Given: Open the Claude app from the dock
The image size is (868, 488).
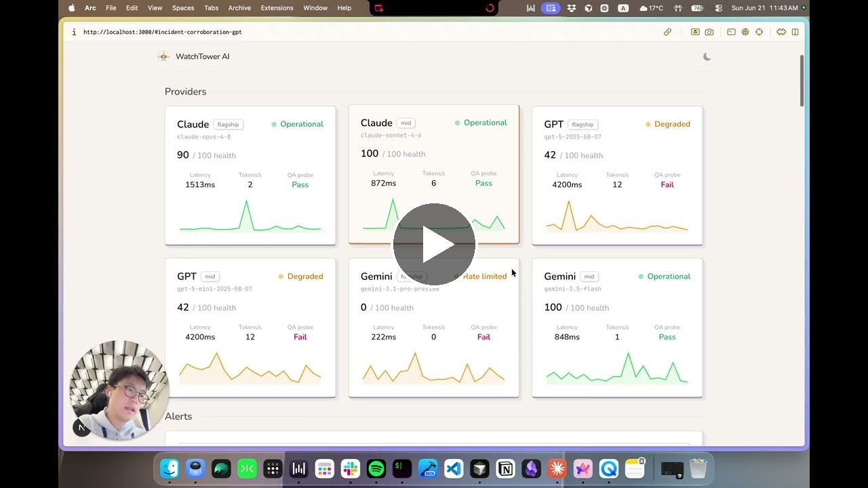Looking at the screenshot, I should click(x=557, y=468).
